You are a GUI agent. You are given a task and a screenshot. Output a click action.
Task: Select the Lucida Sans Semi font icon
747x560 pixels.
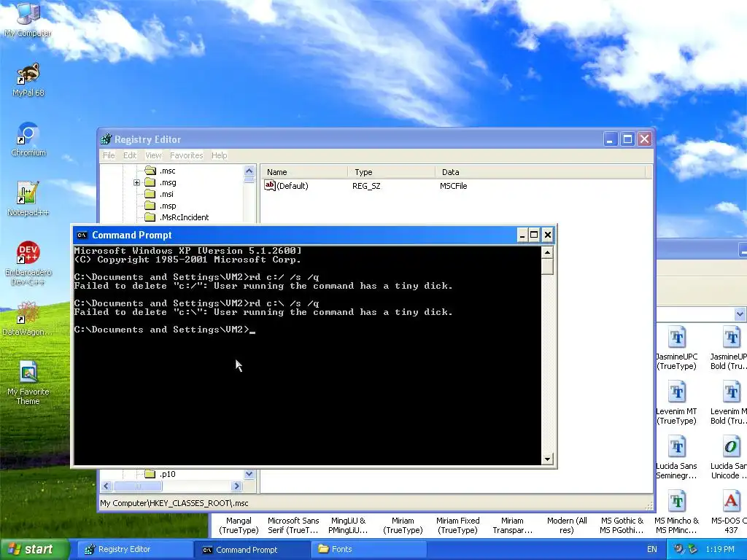point(676,447)
